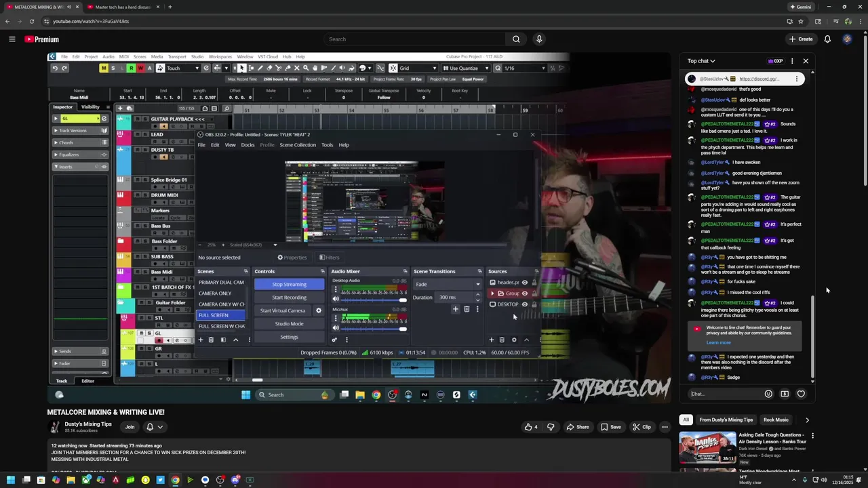
Task: Dislike the video with thumbs down
Action: point(551,427)
